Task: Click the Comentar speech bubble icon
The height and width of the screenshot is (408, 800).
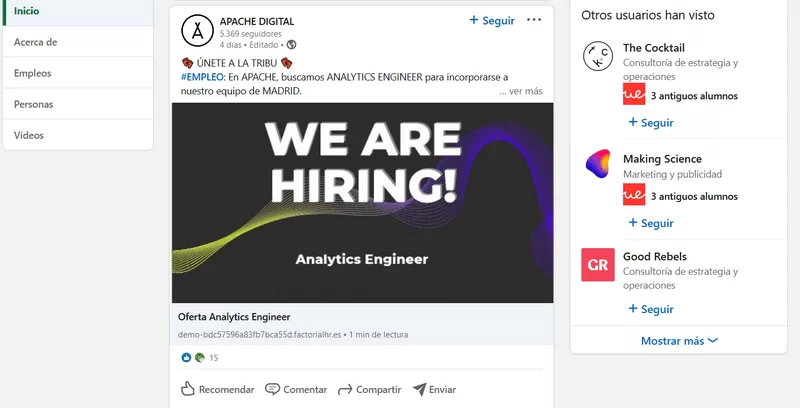Action: [x=272, y=389]
